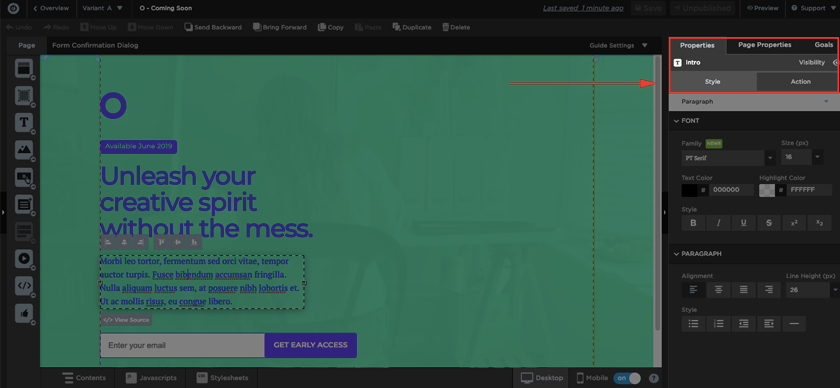The height and width of the screenshot is (388, 840).
Task: Click the Bring Forward toolbar item
Action: click(x=280, y=27)
